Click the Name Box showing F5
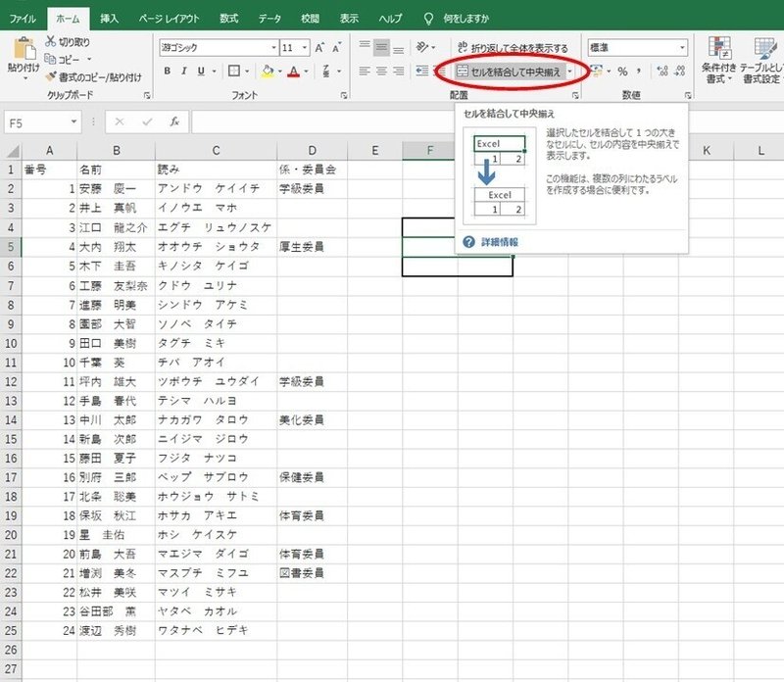 [x=36, y=122]
